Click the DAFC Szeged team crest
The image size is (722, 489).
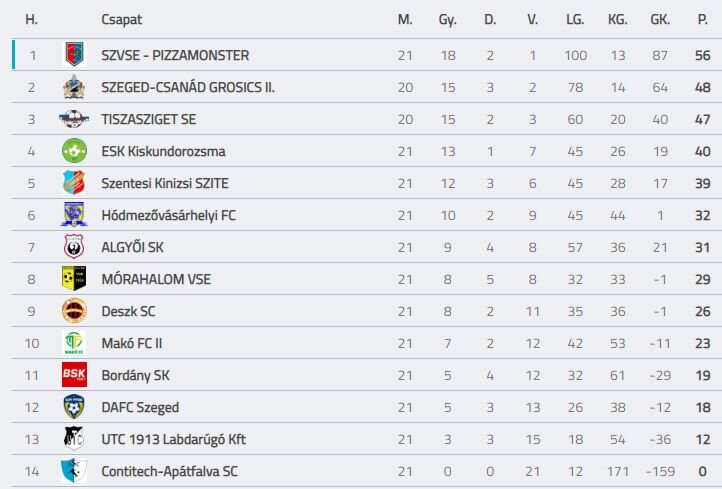74,407
